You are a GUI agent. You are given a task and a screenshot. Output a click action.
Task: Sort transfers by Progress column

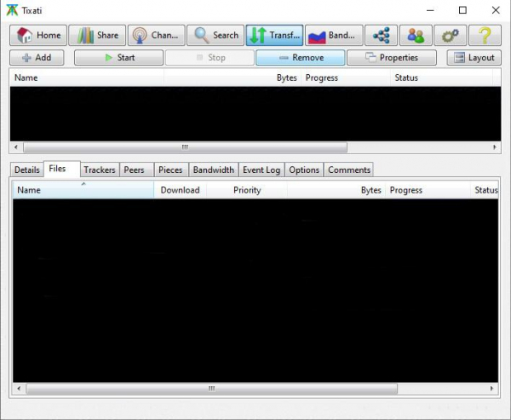[346, 78]
